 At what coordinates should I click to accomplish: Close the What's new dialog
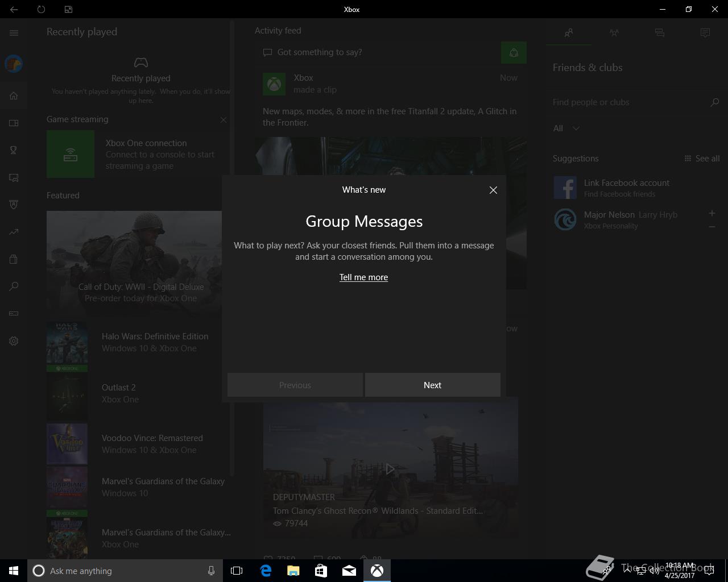pos(493,190)
